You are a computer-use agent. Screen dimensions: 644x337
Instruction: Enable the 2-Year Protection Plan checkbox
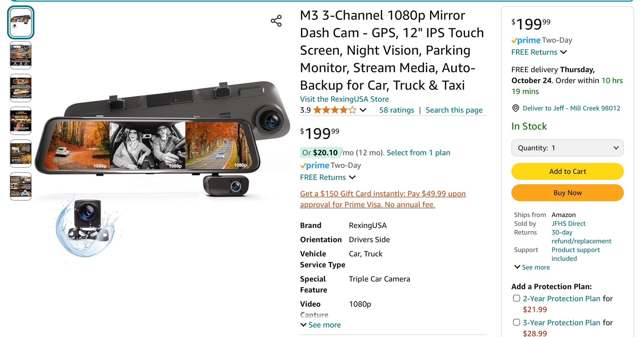point(516,298)
